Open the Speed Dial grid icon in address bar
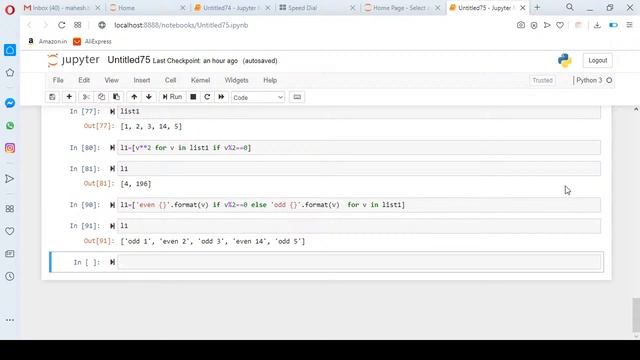640x360 pixels. coord(78,25)
